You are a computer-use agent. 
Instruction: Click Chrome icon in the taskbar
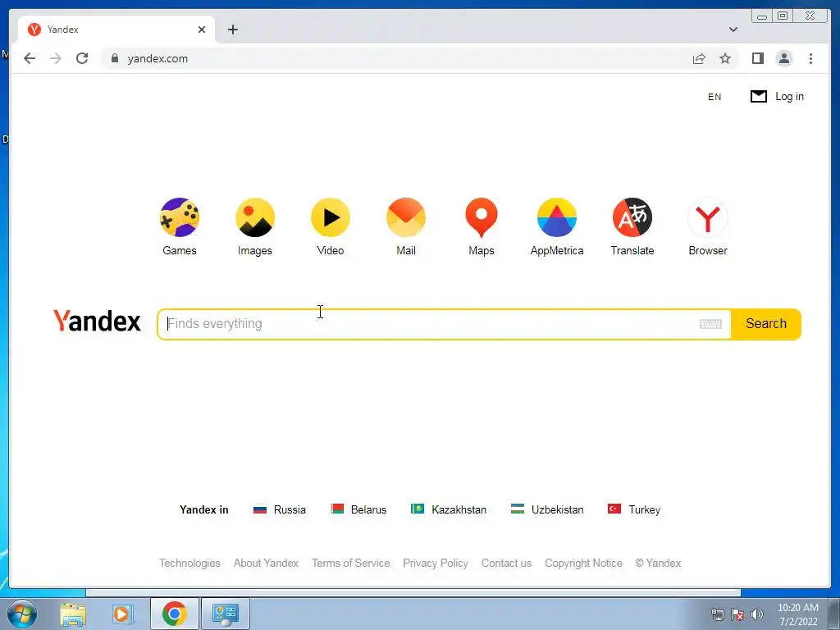(x=175, y=614)
